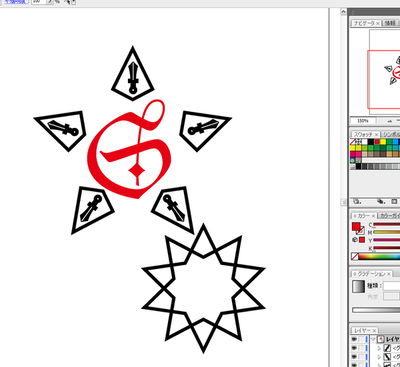
Task: Click the None box beside color spectrum
Action: (x=355, y=256)
